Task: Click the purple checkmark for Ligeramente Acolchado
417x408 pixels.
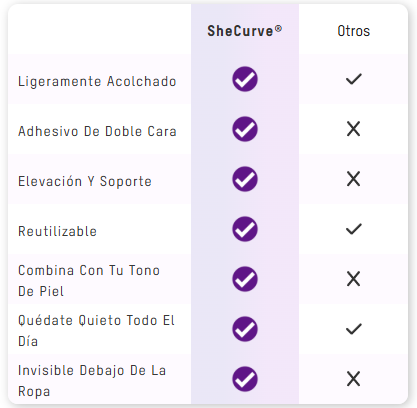Action: (x=245, y=79)
